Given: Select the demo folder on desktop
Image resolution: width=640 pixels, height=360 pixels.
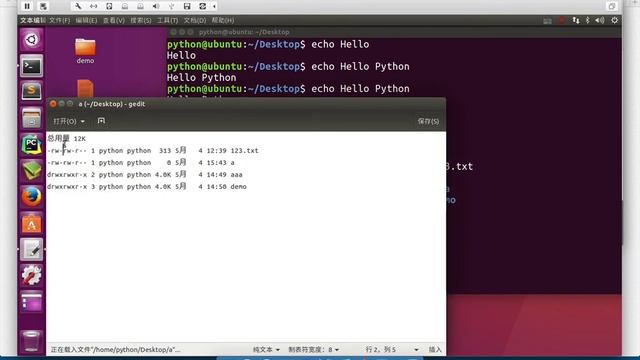Looking at the screenshot, I should pyautogui.click(x=85, y=51).
